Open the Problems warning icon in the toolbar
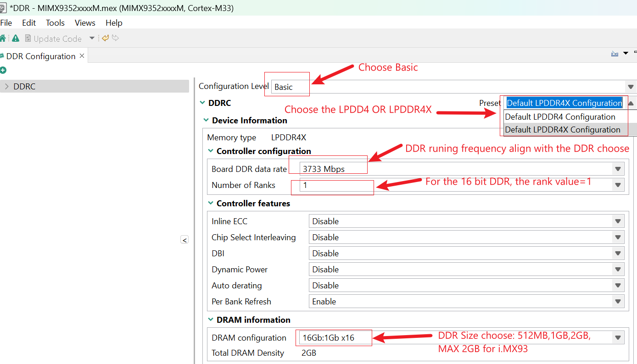Image resolution: width=637 pixels, height=364 pixels. 15,38
